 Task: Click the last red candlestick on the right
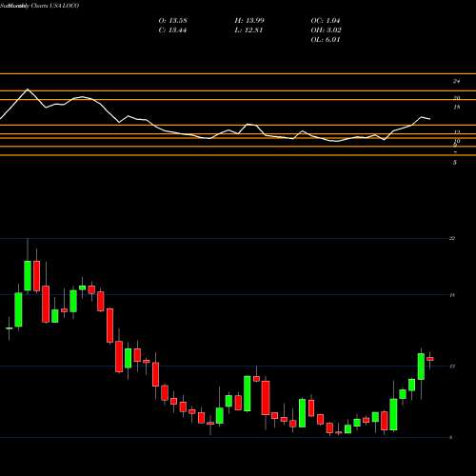[x=430, y=359]
